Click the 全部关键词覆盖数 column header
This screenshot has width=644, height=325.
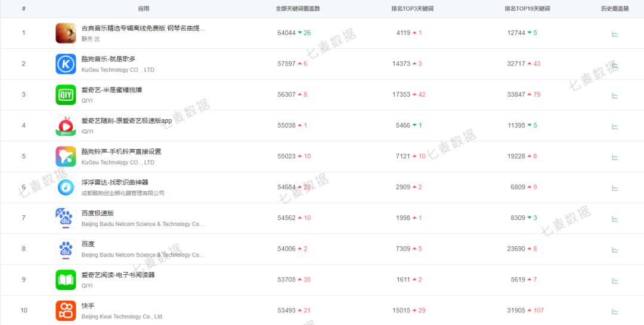coord(298,8)
